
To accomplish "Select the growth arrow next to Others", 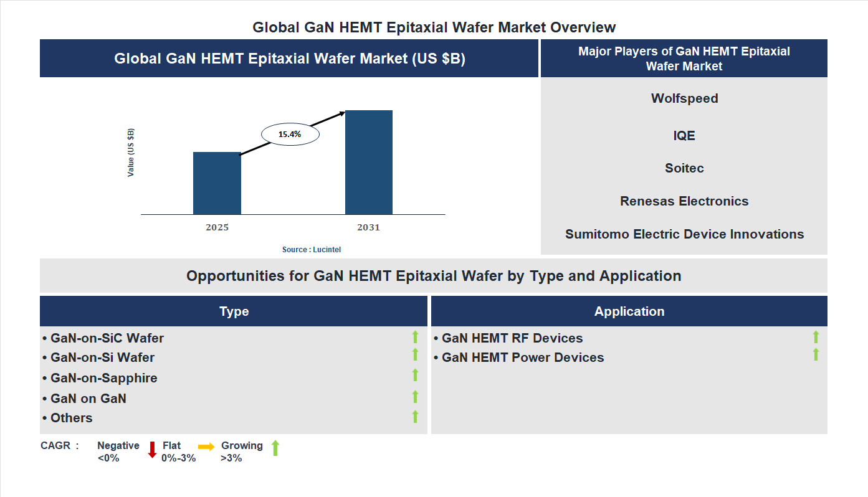I will (x=415, y=416).
